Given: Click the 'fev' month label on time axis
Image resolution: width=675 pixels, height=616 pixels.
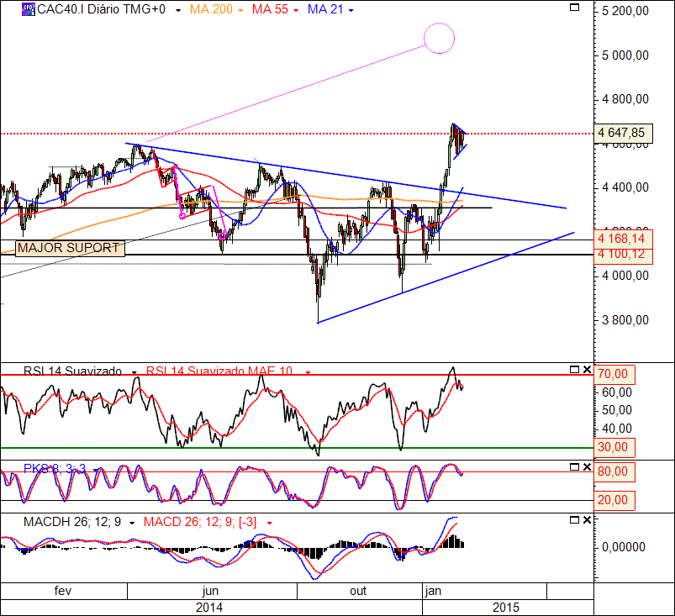Looking at the screenshot, I should point(63,591).
